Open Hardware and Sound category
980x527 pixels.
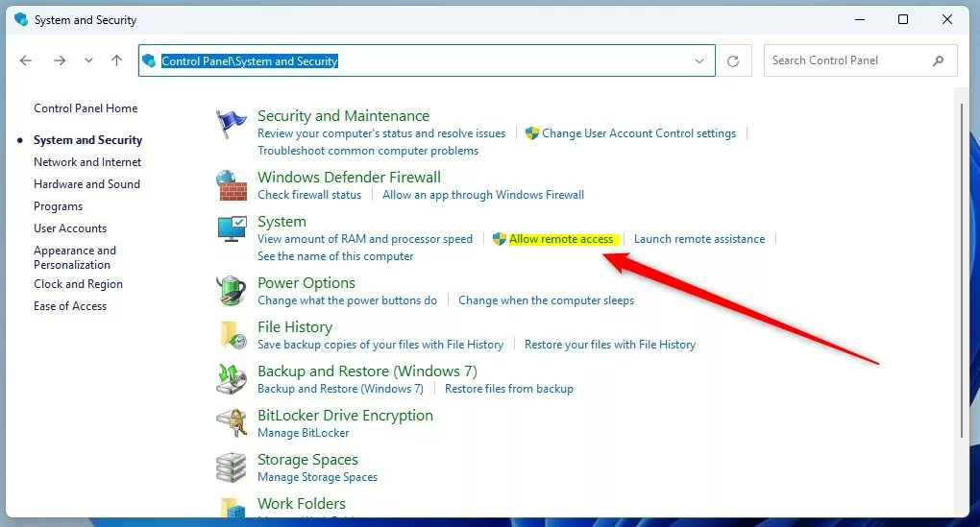(86, 184)
